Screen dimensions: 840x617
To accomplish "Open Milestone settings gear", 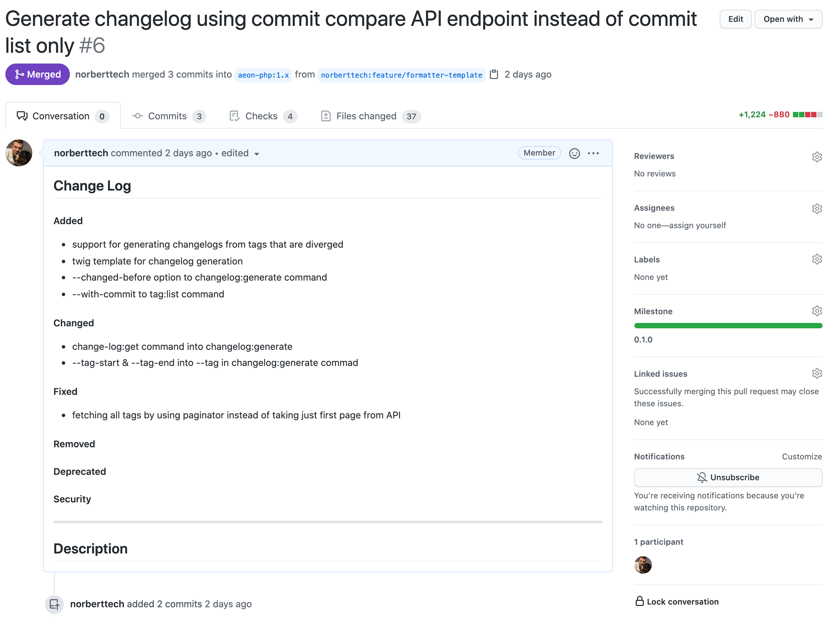I will click(x=816, y=311).
